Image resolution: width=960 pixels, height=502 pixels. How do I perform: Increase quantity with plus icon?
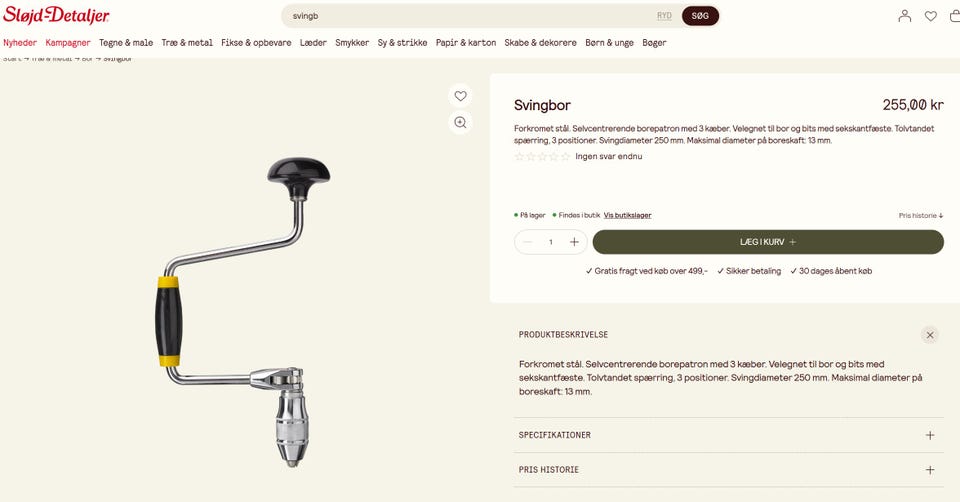pos(574,242)
